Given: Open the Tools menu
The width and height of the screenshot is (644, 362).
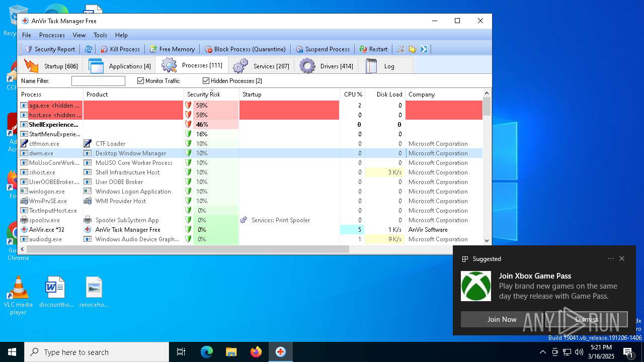Looking at the screenshot, I should [100, 35].
